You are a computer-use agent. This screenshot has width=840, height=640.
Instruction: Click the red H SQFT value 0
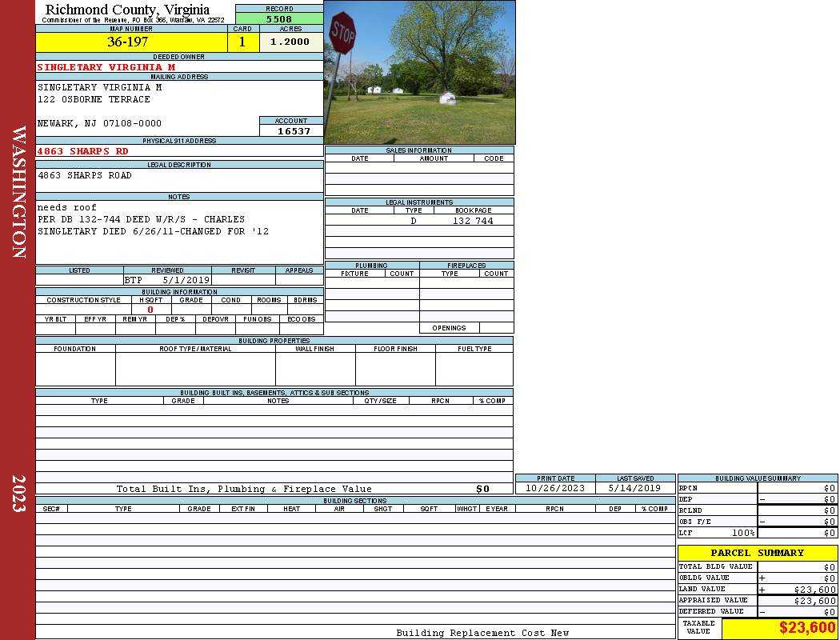150,310
